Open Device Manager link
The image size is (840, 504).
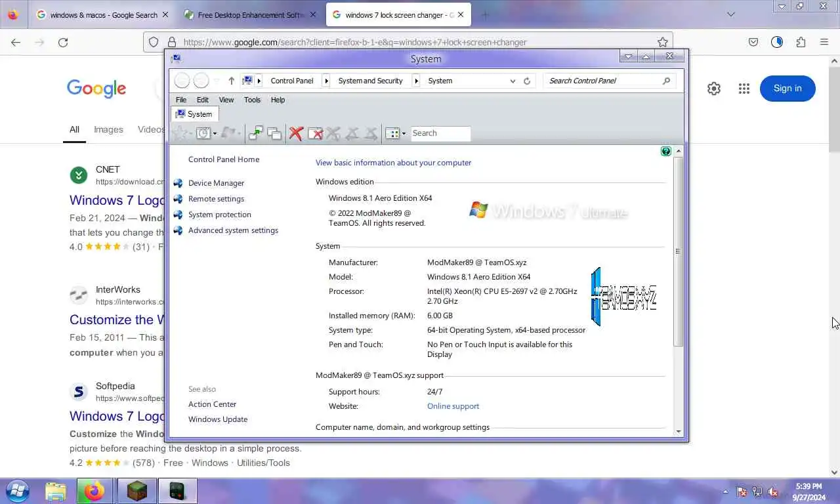tap(216, 183)
